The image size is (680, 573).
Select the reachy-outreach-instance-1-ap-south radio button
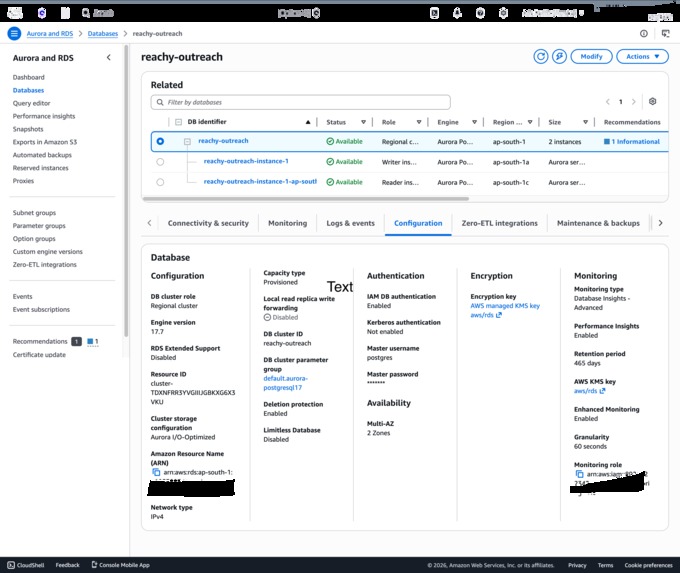(160, 182)
